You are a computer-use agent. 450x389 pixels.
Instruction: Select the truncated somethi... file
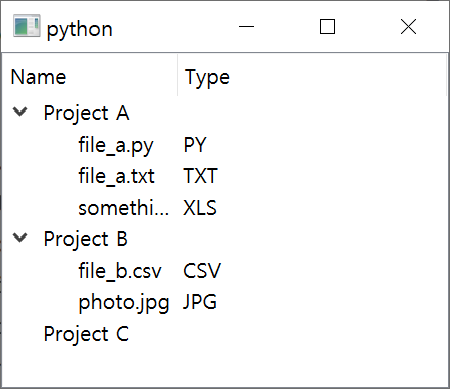(x=124, y=208)
